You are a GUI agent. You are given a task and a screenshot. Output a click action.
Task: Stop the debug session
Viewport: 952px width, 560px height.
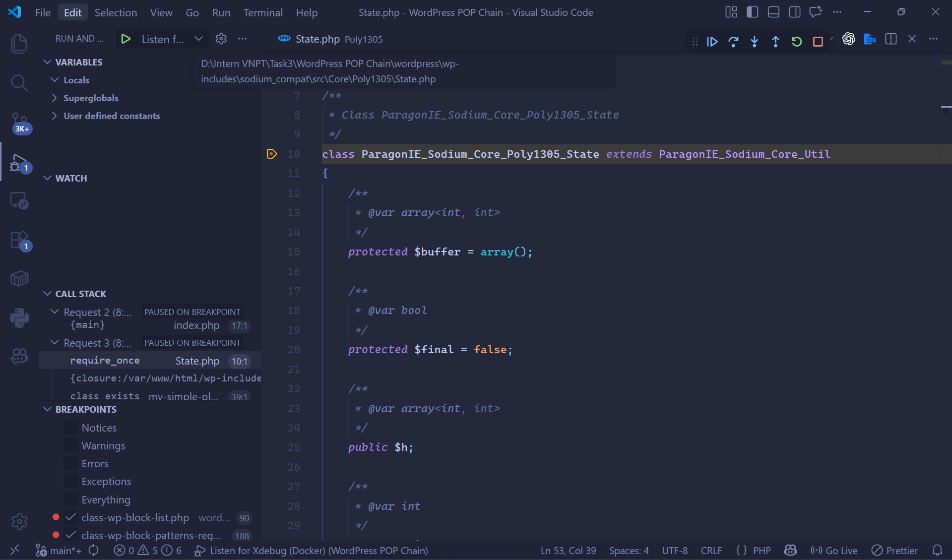(818, 42)
